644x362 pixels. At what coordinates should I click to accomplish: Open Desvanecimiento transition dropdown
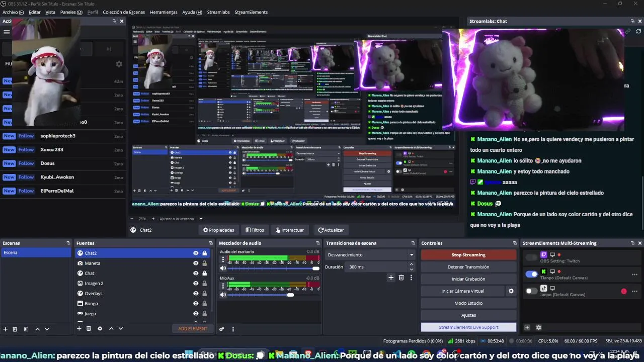click(x=370, y=255)
